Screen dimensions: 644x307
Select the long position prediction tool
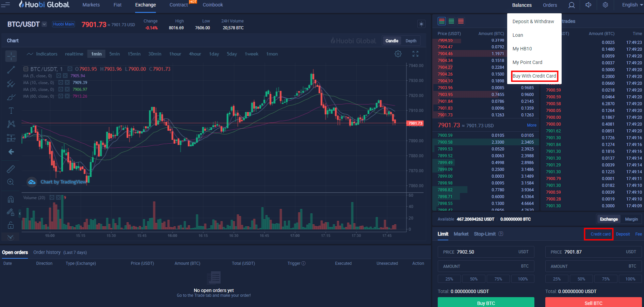tap(11, 138)
